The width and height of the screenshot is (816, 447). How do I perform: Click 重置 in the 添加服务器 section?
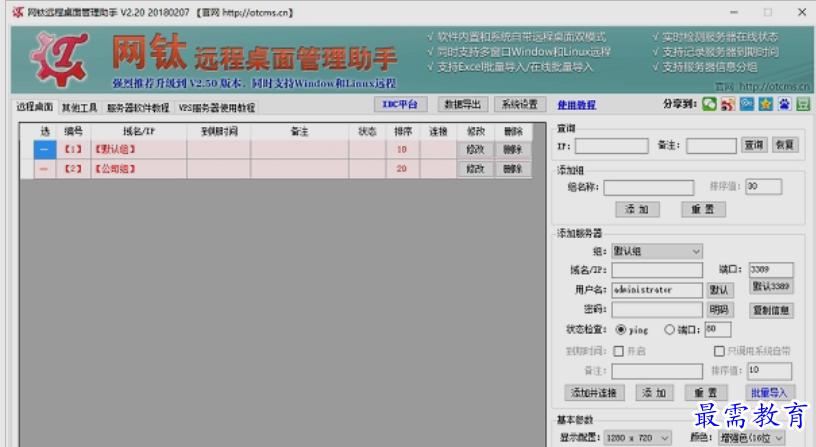[x=706, y=393]
